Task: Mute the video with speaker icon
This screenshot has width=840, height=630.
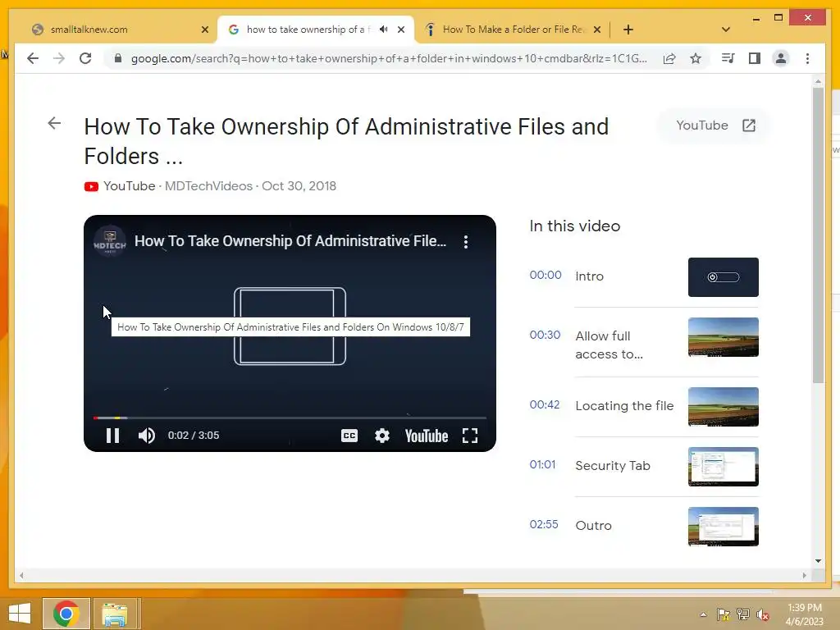Action: [x=146, y=436]
